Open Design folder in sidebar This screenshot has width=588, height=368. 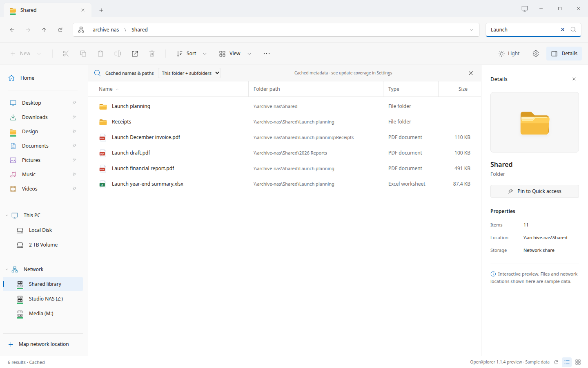click(x=43, y=131)
